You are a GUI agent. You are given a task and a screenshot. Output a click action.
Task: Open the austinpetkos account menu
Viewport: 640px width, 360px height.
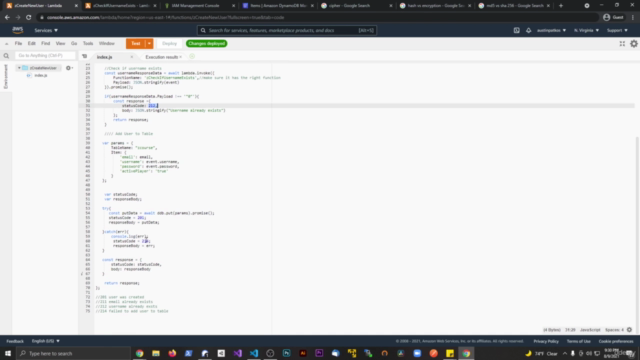click(x=551, y=30)
